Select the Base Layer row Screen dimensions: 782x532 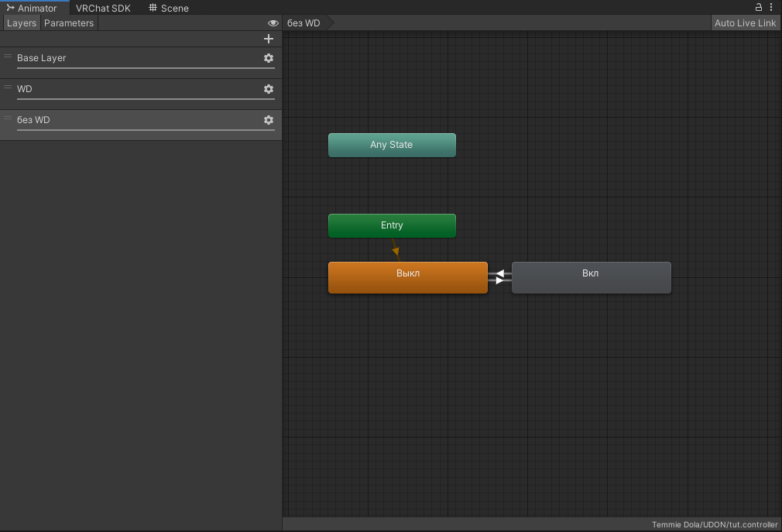(x=139, y=58)
